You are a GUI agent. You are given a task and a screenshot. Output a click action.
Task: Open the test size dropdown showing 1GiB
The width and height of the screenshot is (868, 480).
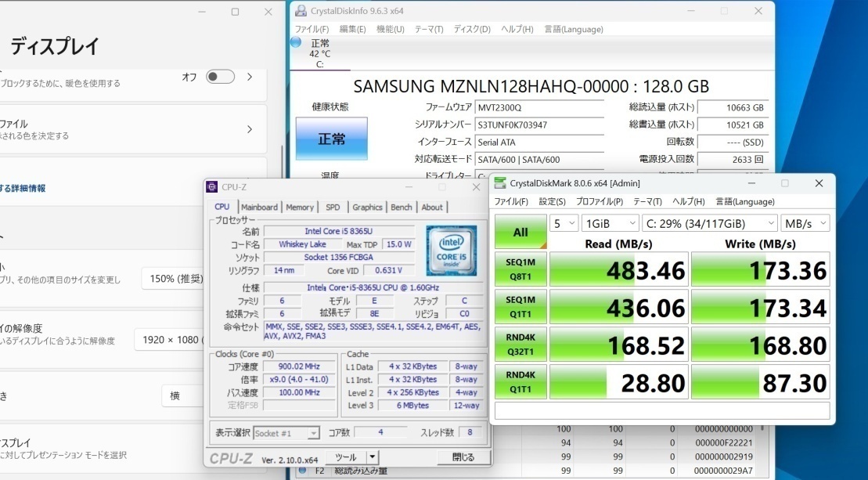coord(610,223)
